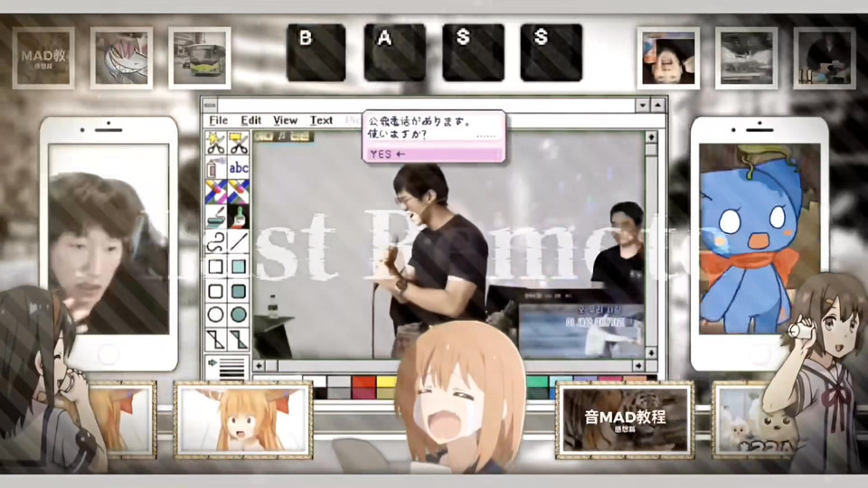
Task: Click the horizontal scrollbar left arrow
Action: coord(259,366)
